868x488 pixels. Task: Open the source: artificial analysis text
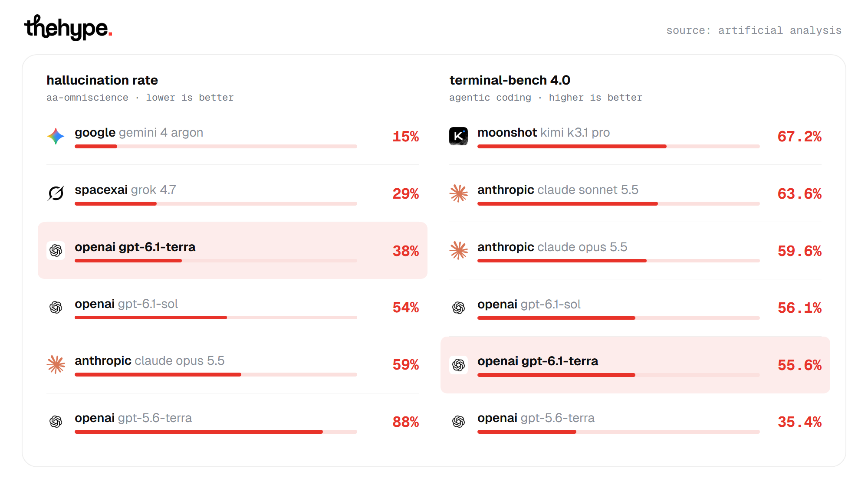click(754, 30)
